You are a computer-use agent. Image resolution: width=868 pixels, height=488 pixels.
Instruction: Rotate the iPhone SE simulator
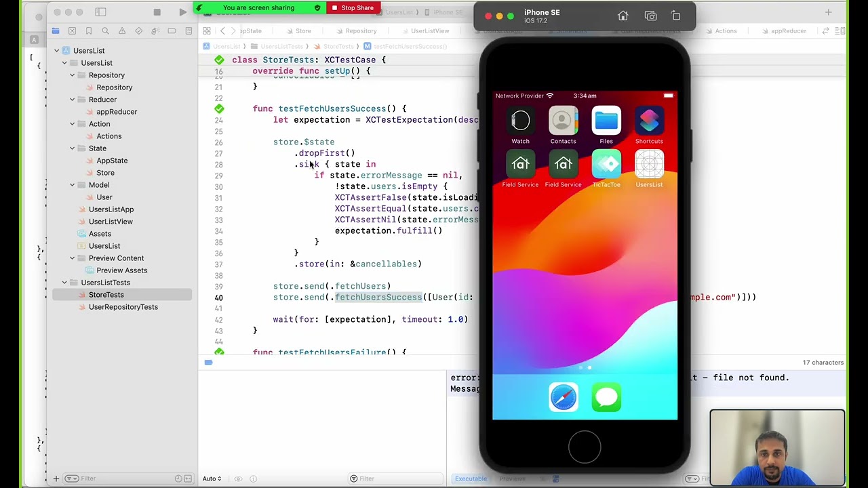[675, 16]
